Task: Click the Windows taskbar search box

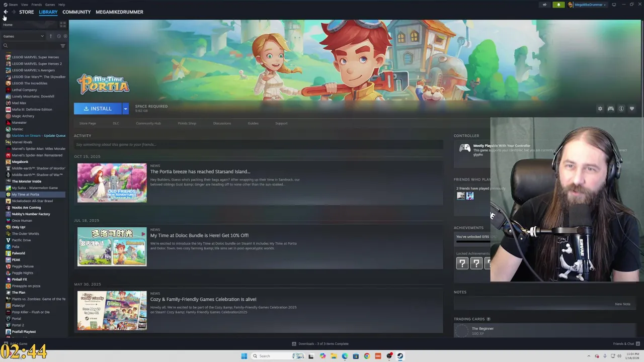Action: coord(277,356)
